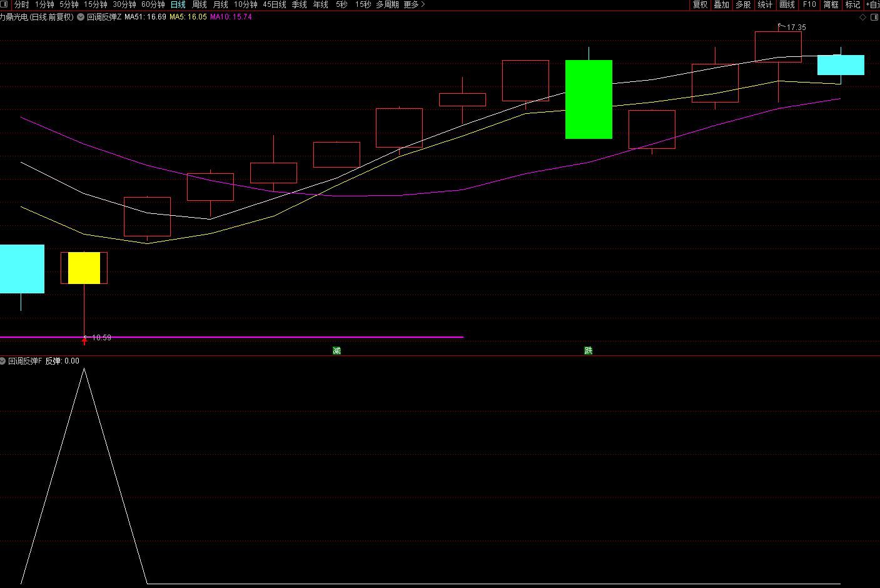Select the 5秒 period tab
Image resolution: width=880 pixels, height=588 pixels.
pyautogui.click(x=341, y=4)
